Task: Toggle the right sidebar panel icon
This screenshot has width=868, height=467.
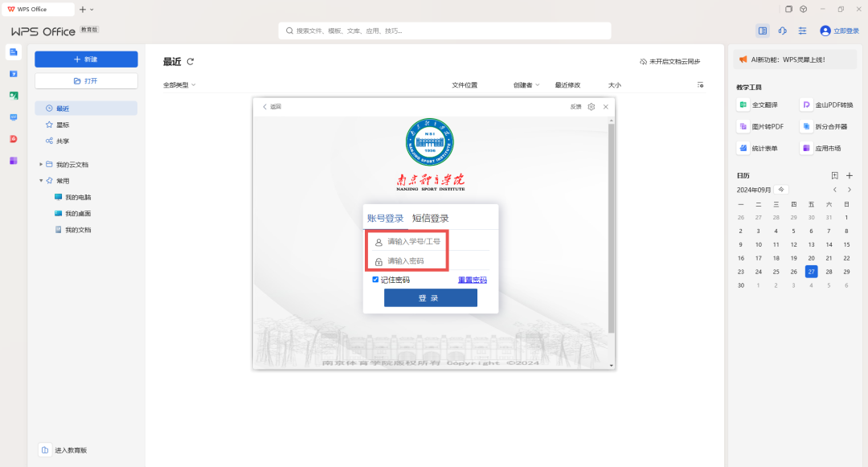Action: click(x=762, y=31)
